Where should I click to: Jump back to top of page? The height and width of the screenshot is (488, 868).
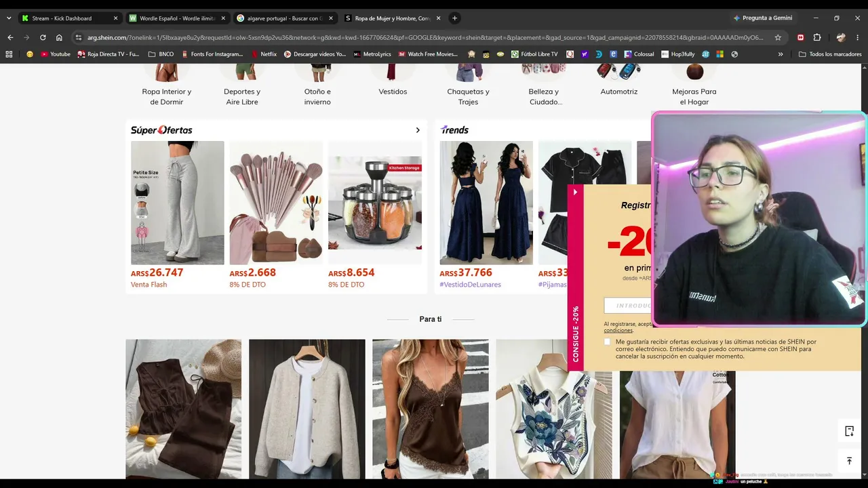pyautogui.click(x=849, y=461)
